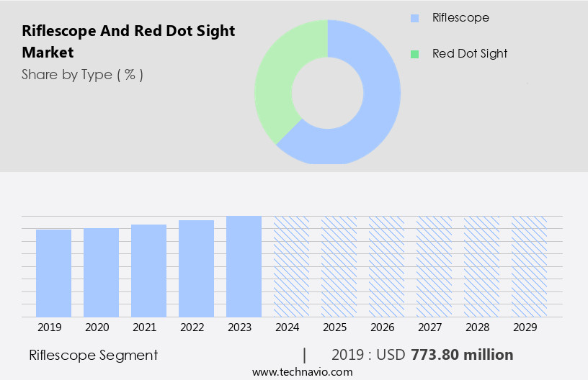Choose the hatched forecast bar for 2028
This screenshot has height=380, width=588.
(481, 266)
